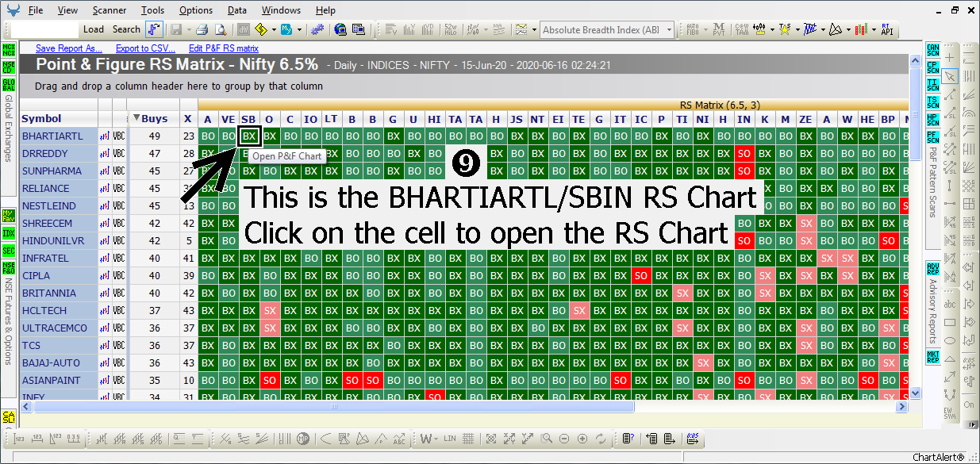
Task: Click the point and figure chart icon
Action: (x=155, y=29)
